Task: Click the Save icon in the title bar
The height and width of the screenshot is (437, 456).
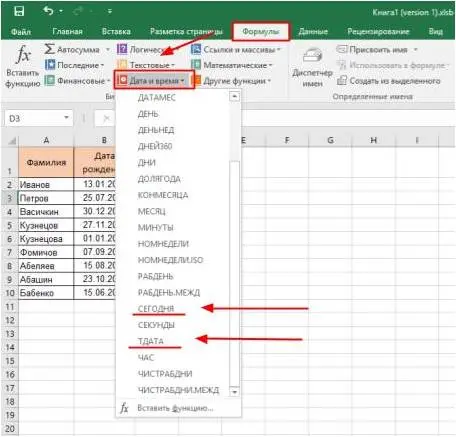Action: coord(19,11)
